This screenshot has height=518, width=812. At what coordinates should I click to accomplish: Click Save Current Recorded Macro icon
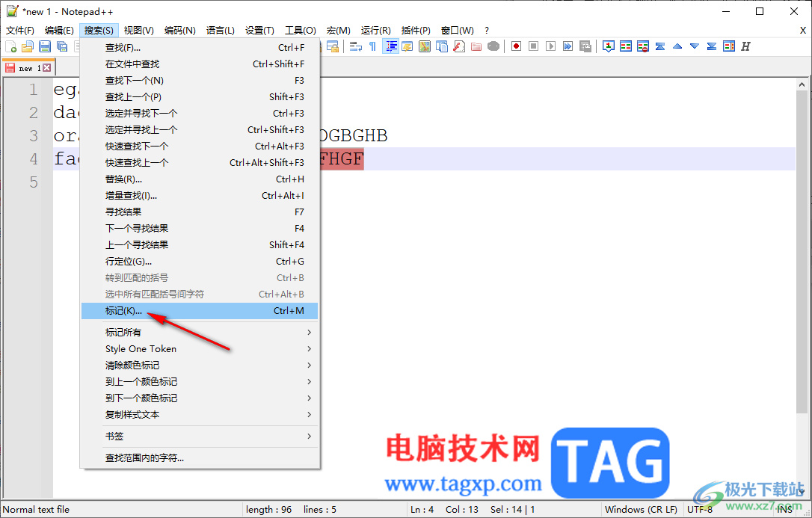click(x=585, y=46)
